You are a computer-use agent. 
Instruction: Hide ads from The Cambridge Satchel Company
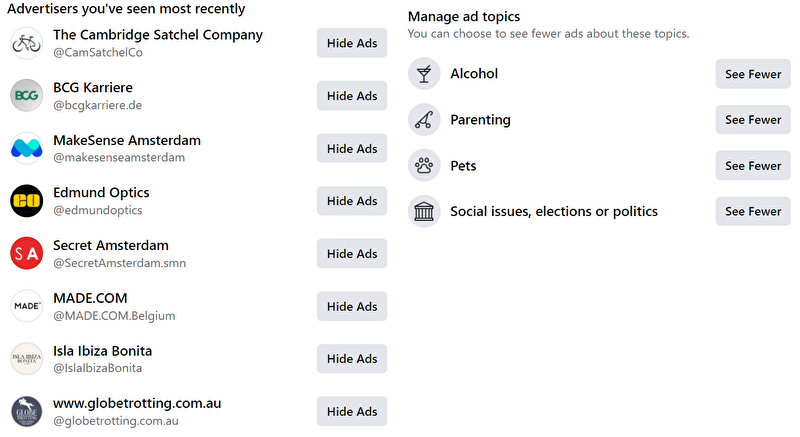352,43
